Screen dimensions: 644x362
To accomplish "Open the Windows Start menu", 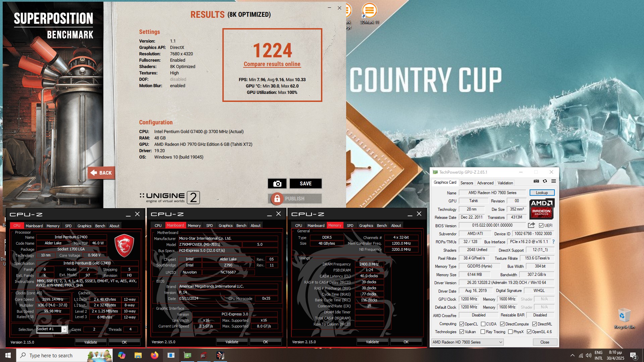I will point(8,355).
